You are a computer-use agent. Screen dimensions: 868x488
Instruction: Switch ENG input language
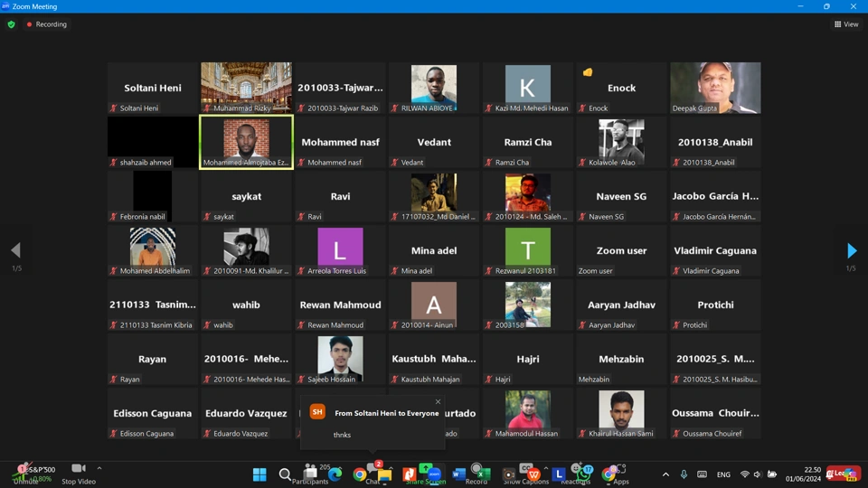tap(723, 474)
